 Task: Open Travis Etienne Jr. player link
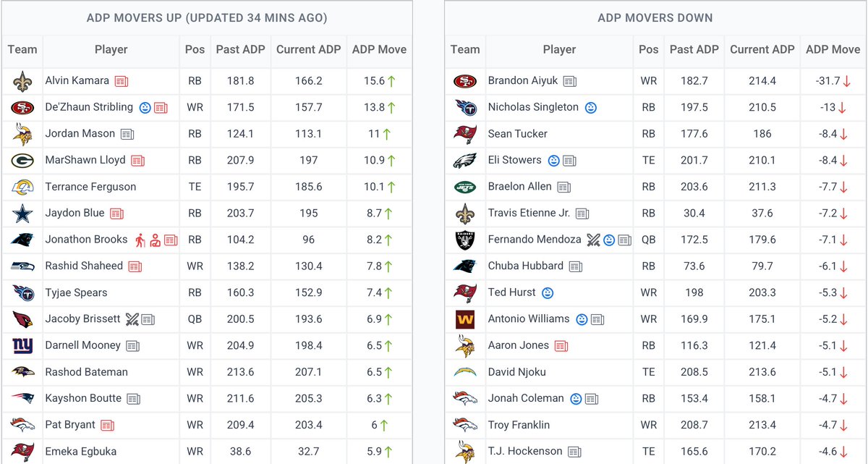529,214
